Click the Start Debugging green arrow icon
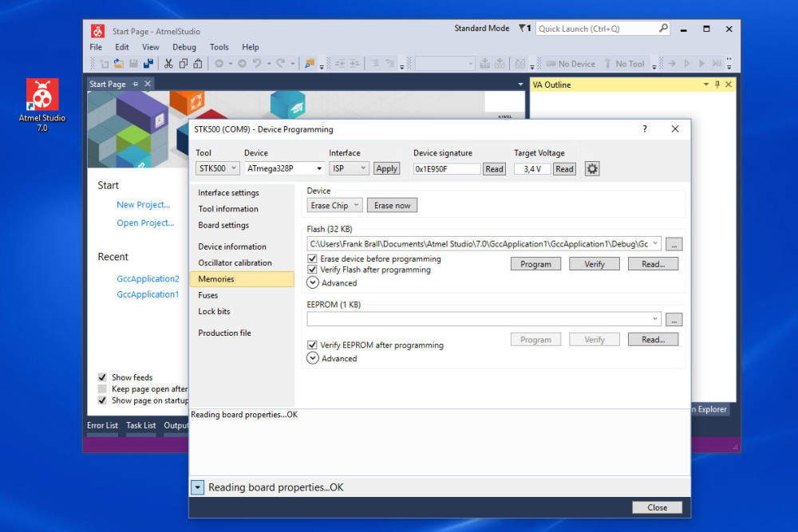 tap(701, 63)
